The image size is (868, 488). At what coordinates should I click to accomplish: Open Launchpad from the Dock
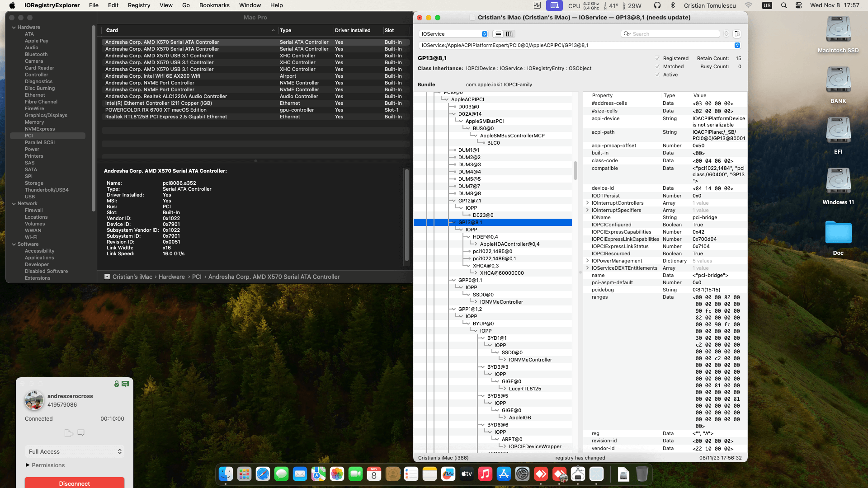tap(244, 474)
